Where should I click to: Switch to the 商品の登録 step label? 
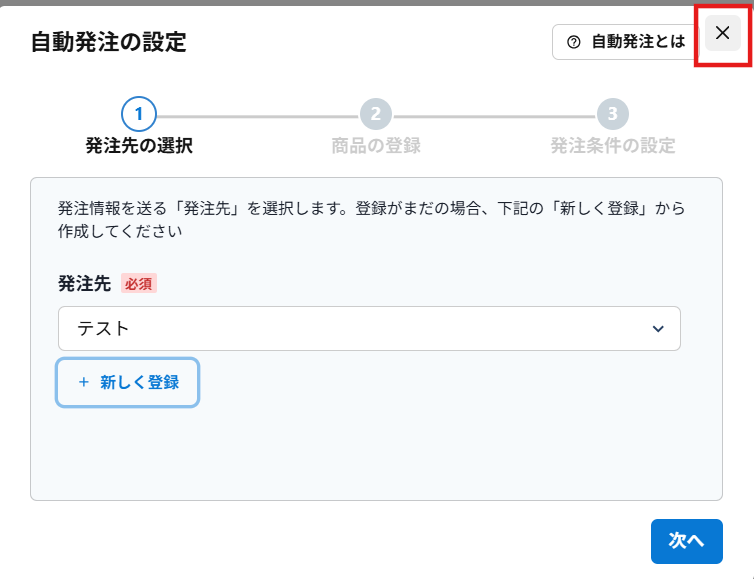pos(375,146)
